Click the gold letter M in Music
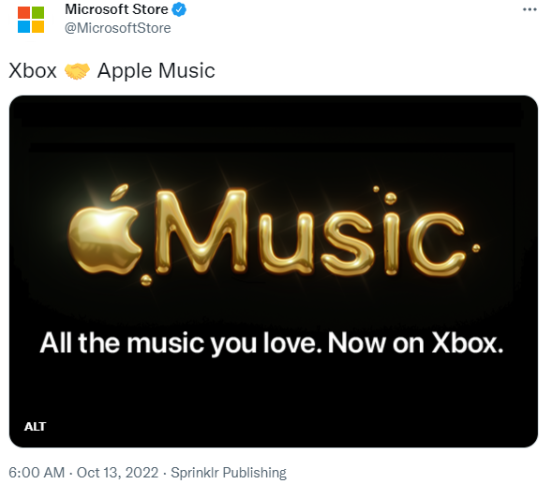 pos(202,232)
